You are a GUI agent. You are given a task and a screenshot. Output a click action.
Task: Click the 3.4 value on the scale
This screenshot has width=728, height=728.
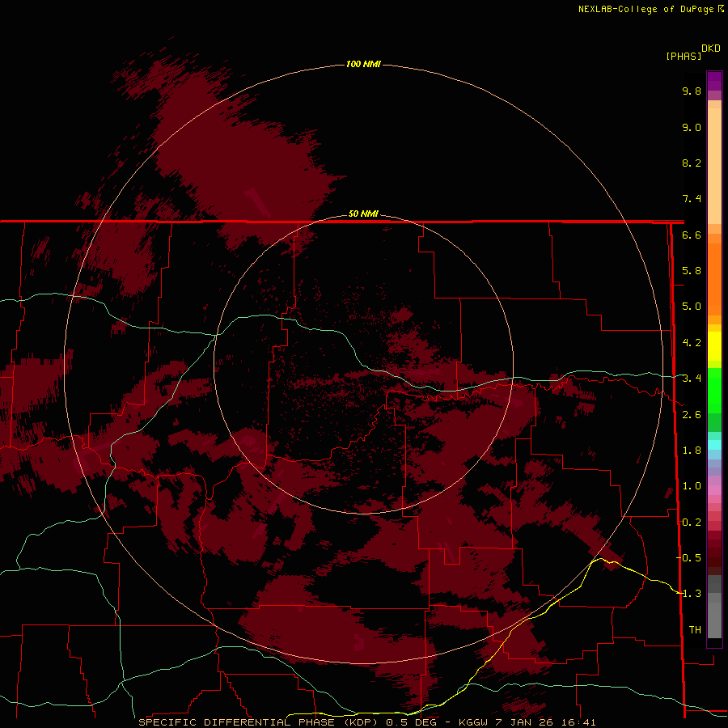point(692,379)
